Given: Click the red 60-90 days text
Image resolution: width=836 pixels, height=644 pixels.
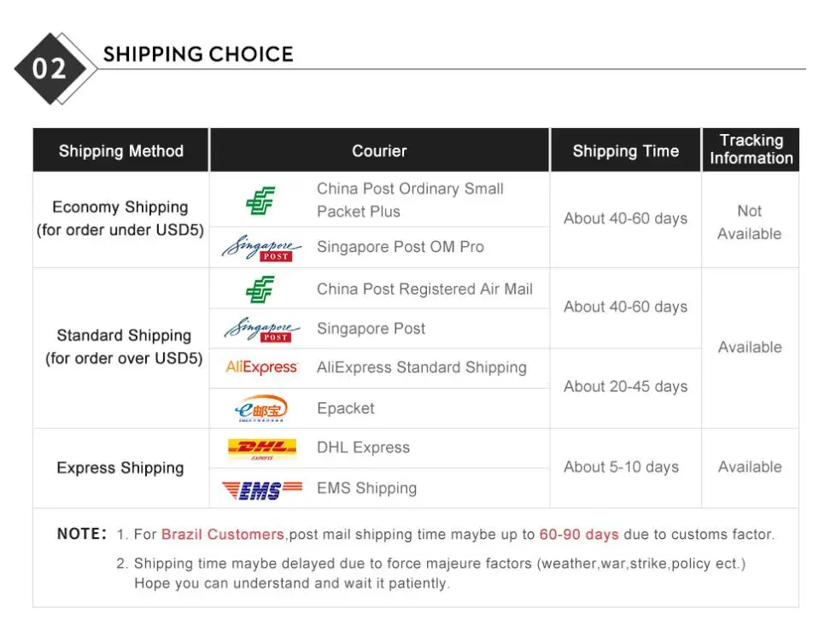Looking at the screenshot, I should click(579, 534).
